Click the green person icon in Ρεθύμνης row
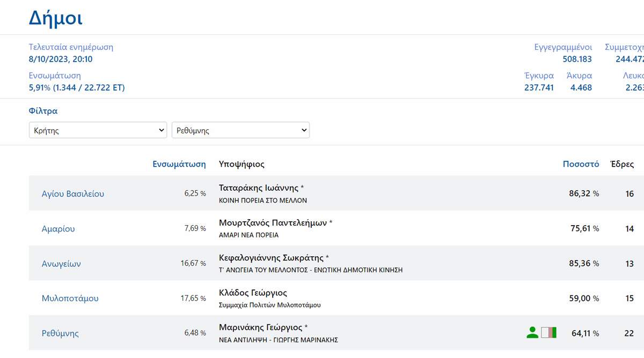This screenshot has width=644, height=358. point(532,333)
